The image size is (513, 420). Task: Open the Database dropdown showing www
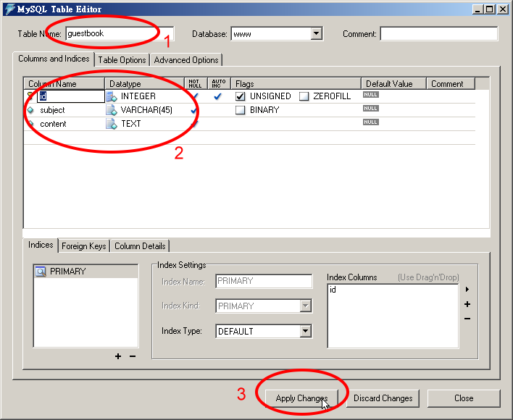point(316,33)
